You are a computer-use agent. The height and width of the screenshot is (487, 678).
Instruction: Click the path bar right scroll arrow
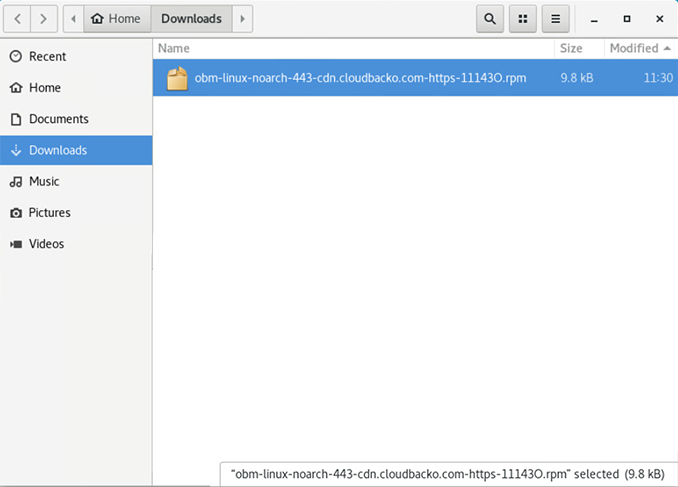tap(243, 19)
